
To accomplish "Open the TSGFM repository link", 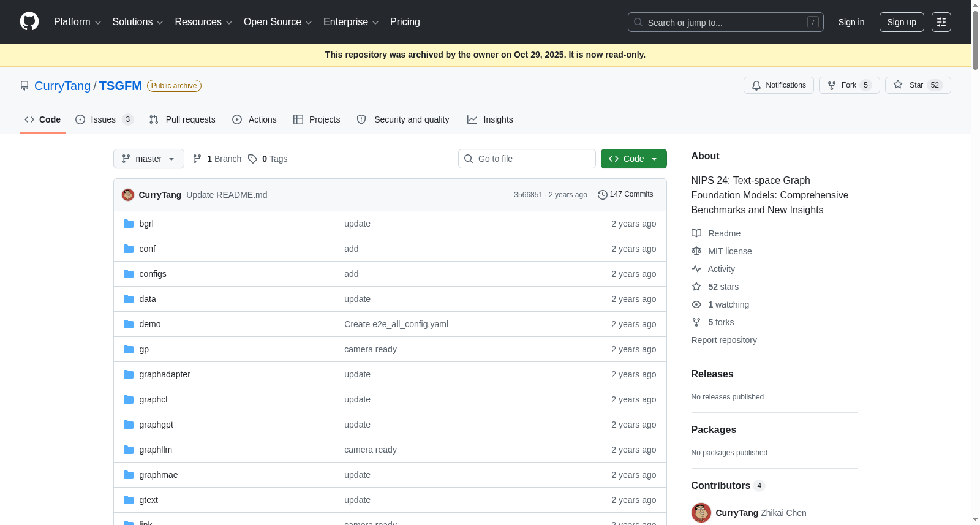I will pos(121,86).
